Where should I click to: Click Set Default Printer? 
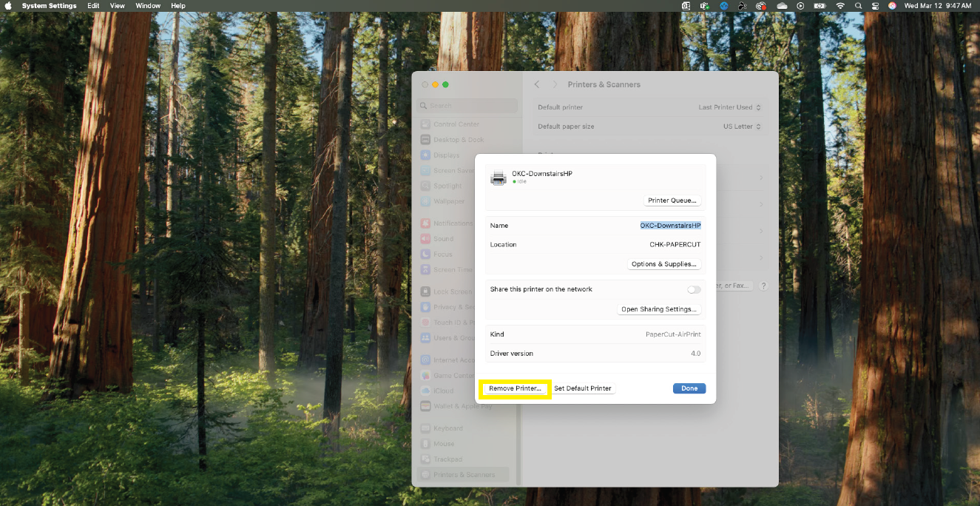point(583,388)
